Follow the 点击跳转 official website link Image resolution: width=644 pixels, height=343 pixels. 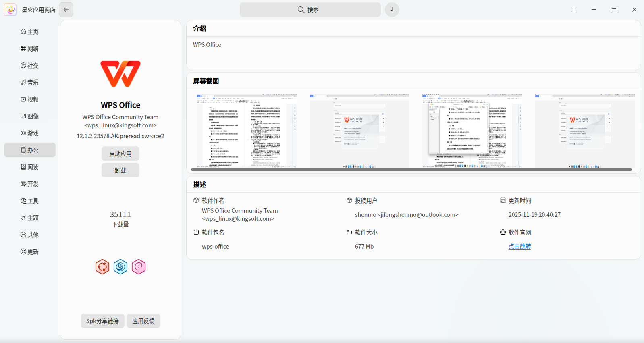pos(520,246)
